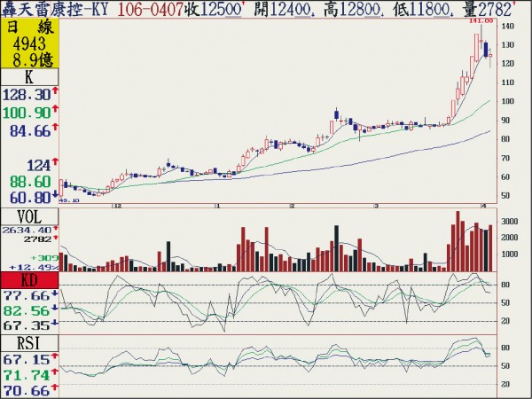This screenshot has height=399, width=532.
Task: Click the 80 level label on RSI axis
Action: 505,348
